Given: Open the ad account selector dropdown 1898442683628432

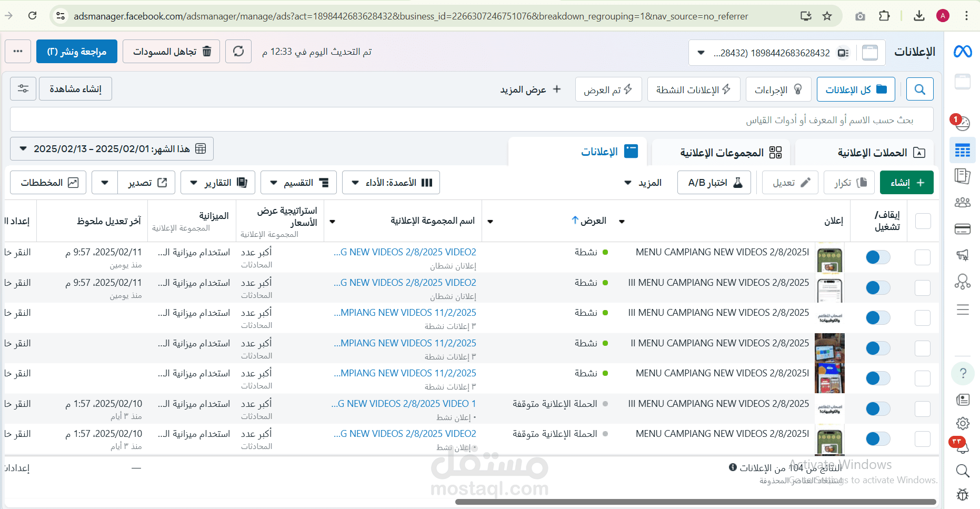Looking at the screenshot, I should [x=787, y=53].
